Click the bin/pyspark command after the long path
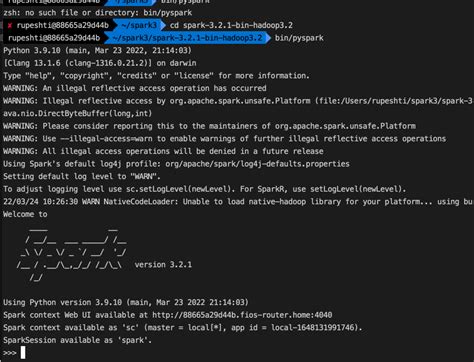 pos(299,38)
